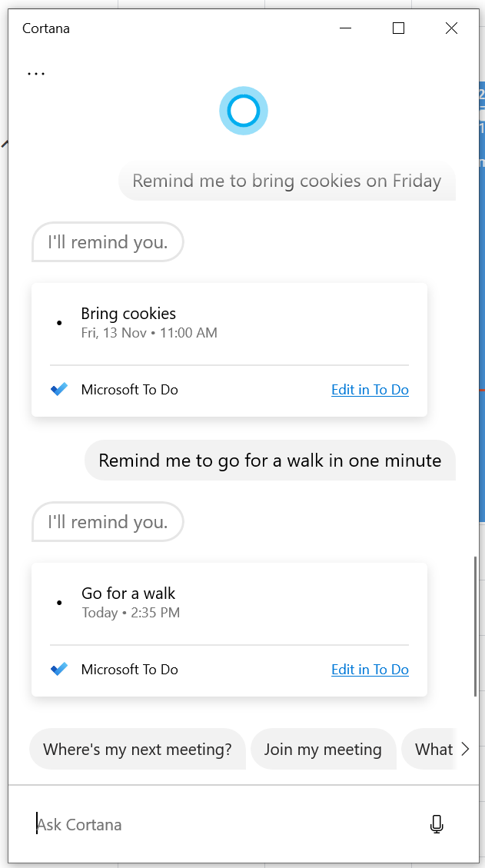Click the Cortana listening circle icon
485x868 pixels.
coord(244,111)
